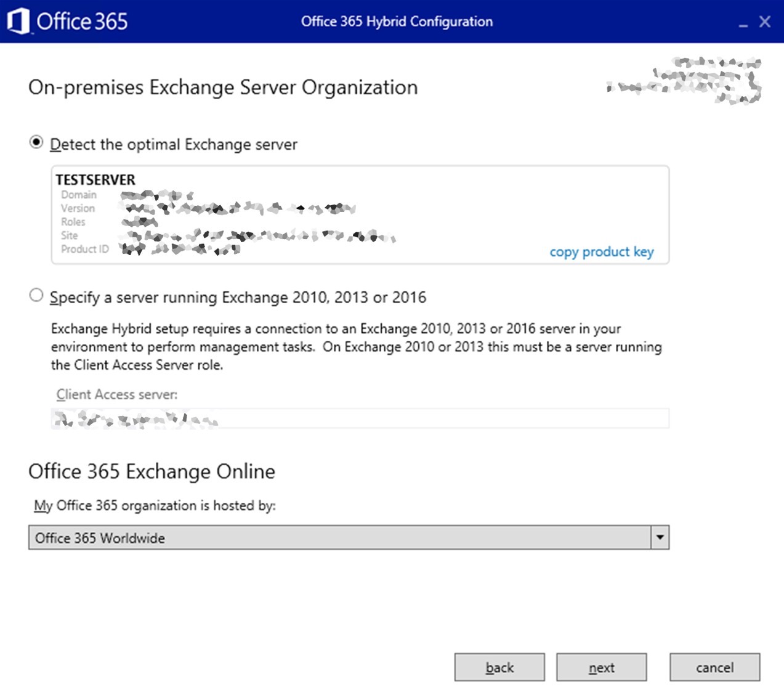The image size is (784, 697).
Task: Click the Domain label in server details
Action: click(78, 195)
